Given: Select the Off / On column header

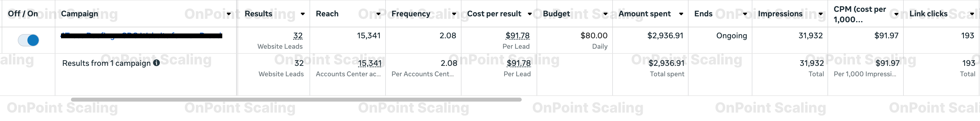Looking at the screenshot, I should coord(23,14).
